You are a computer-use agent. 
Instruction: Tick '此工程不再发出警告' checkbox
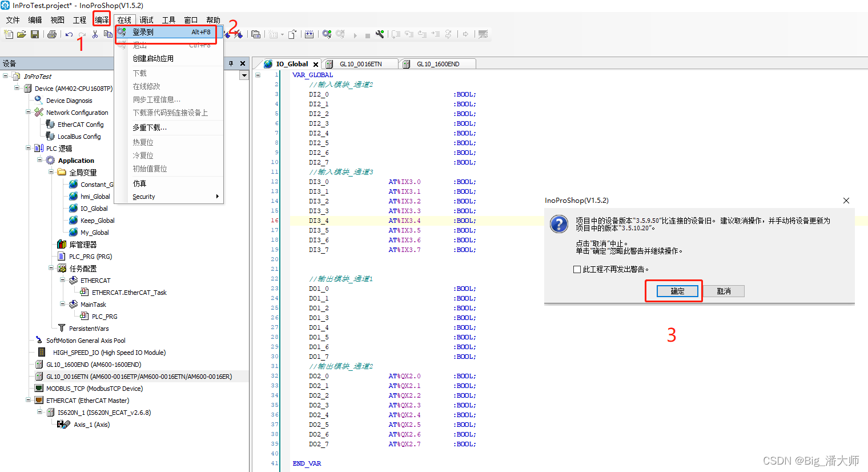coord(577,269)
